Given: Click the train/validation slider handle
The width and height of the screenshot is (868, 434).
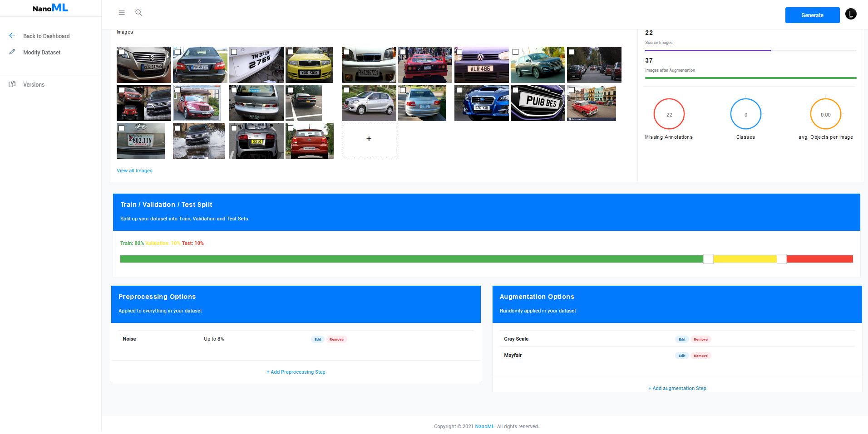Looking at the screenshot, I should [708, 259].
